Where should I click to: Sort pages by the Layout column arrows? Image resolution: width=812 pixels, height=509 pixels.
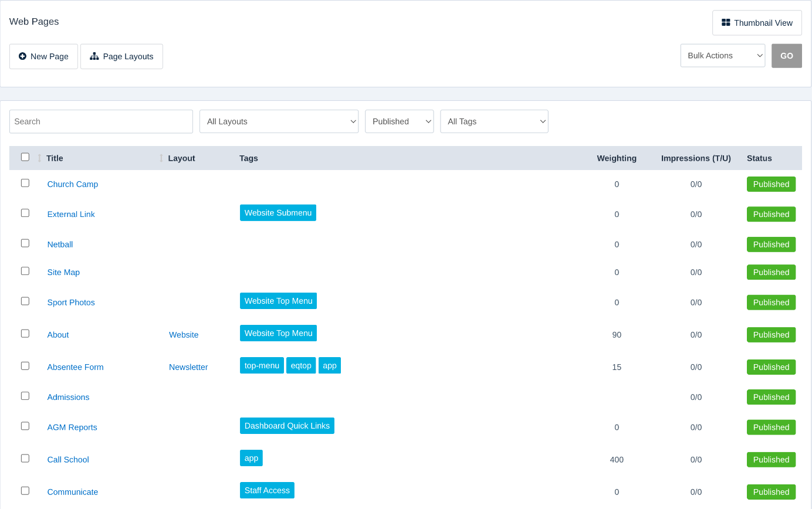(161, 158)
